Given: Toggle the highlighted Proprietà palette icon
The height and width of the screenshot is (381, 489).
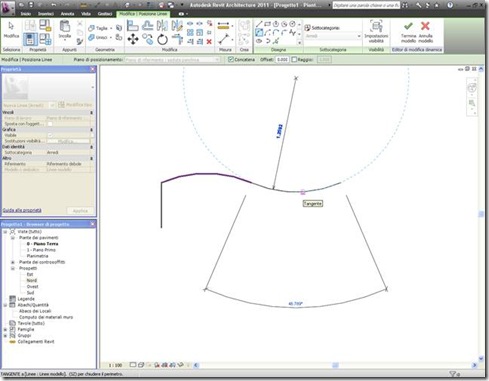Looking at the screenshot, I should pyautogui.click(x=30, y=39).
